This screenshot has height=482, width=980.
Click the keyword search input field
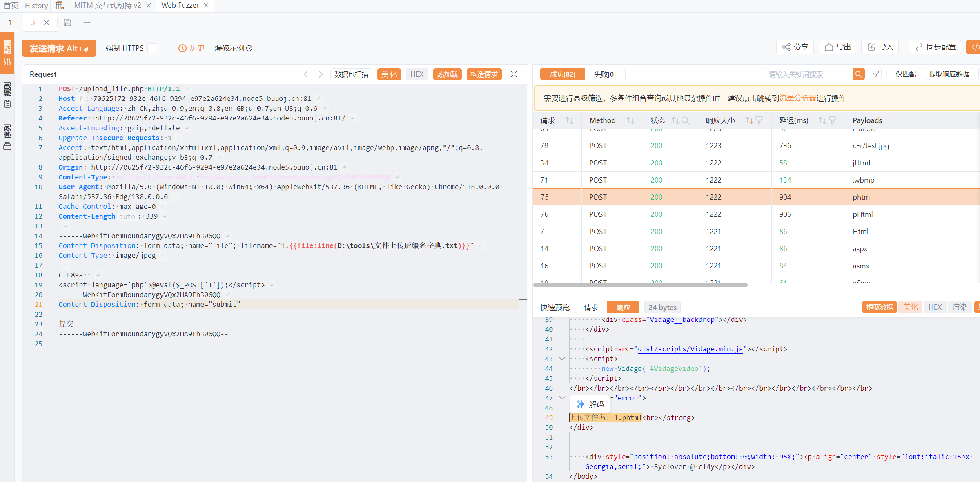(x=808, y=74)
